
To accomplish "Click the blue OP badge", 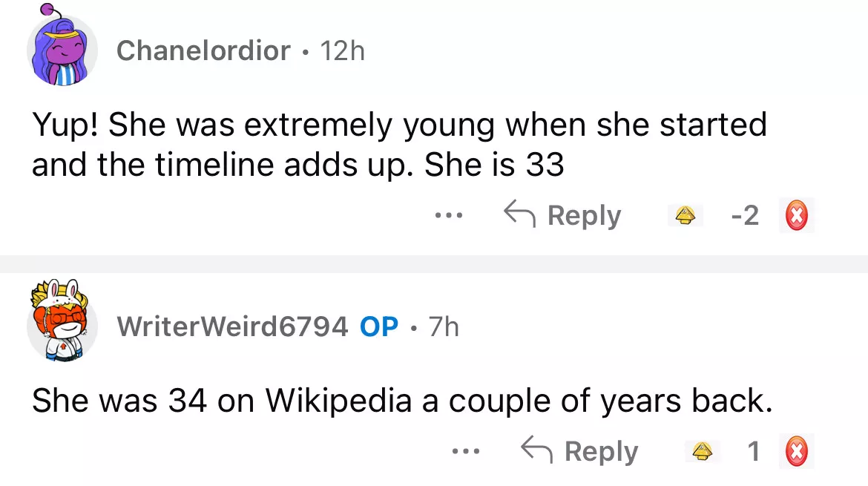I will (379, 326).
